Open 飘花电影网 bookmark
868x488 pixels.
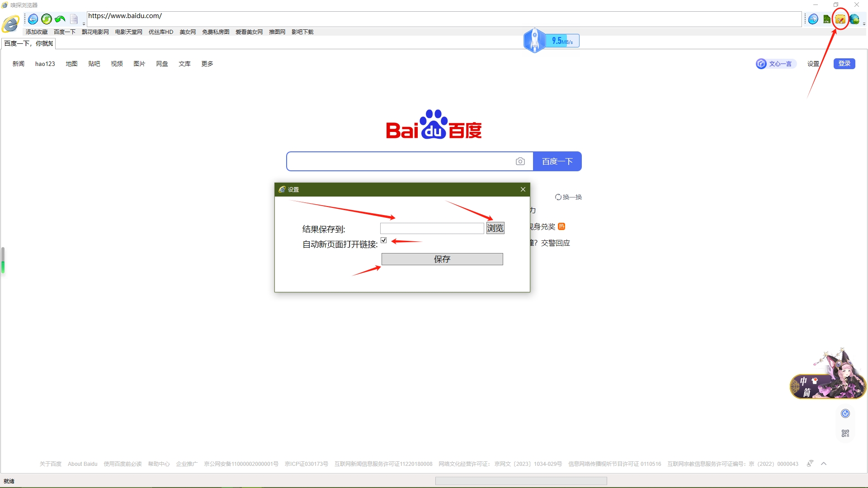(x=95, y=32)
